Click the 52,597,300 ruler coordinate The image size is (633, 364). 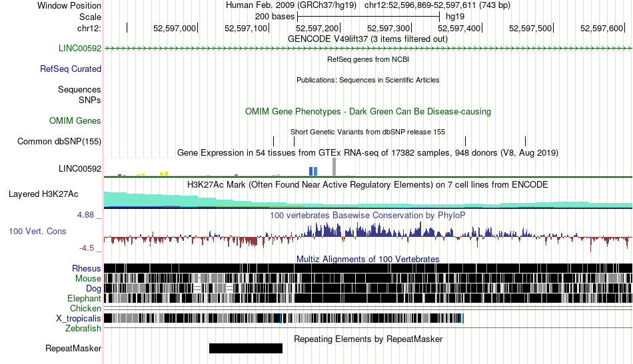[x=388, y=28]
